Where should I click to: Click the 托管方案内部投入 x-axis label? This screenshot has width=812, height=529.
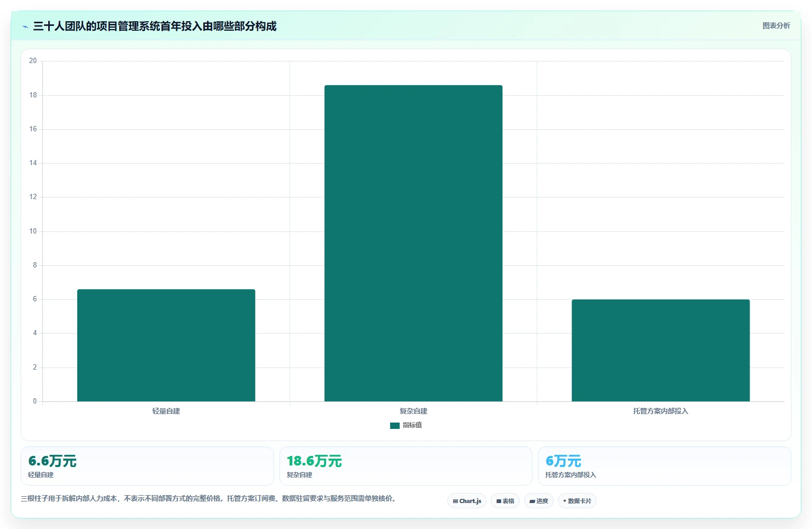click(x=661, y=411)
